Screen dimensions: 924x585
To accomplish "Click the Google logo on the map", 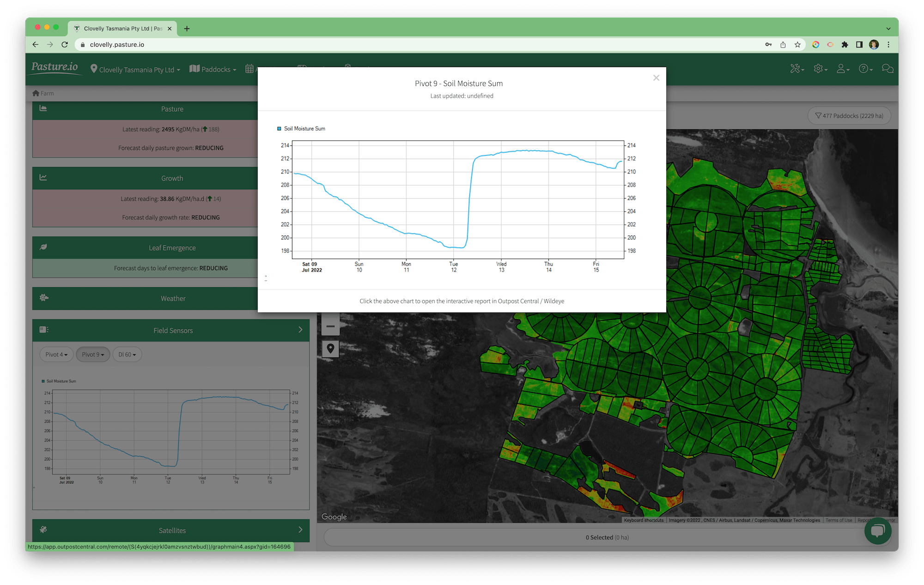I will 334,517.
